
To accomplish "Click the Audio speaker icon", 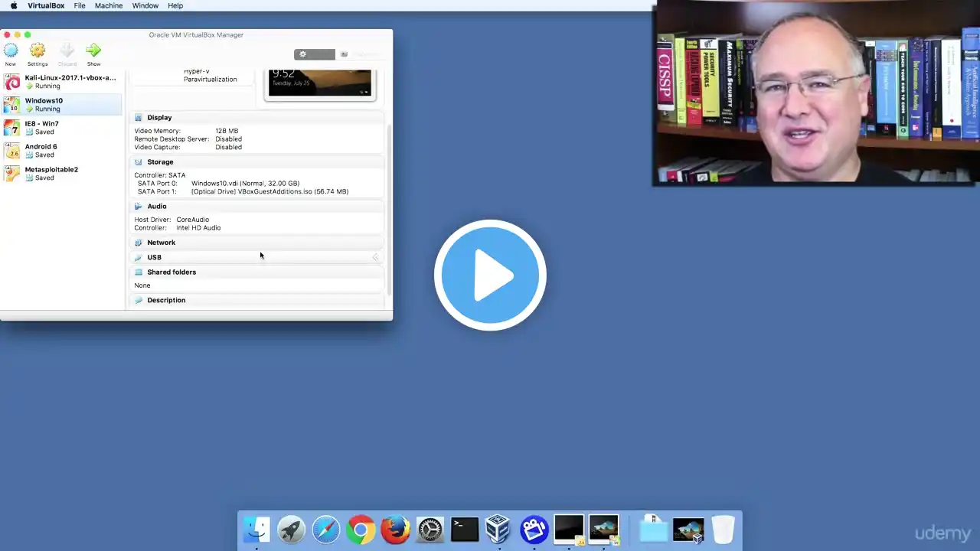I will coord(139,207).
